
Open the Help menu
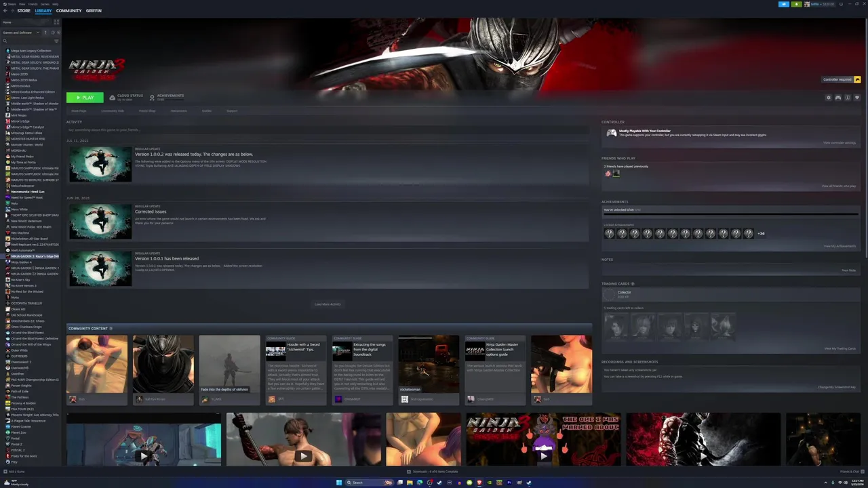(56, 4)
